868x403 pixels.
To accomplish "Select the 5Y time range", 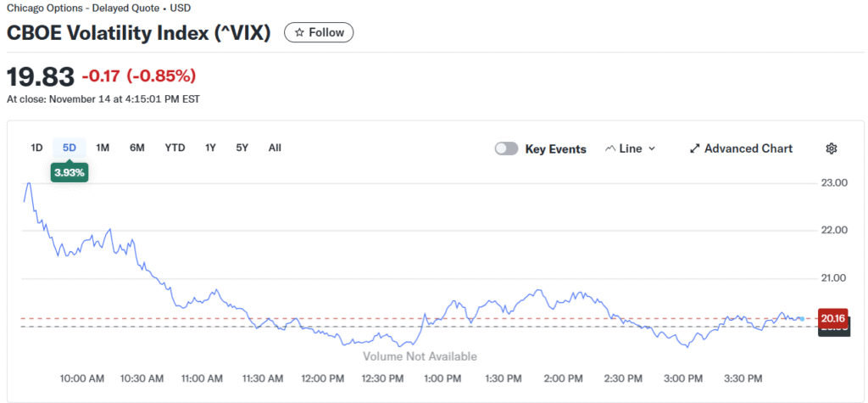I will tap(242, 148).
